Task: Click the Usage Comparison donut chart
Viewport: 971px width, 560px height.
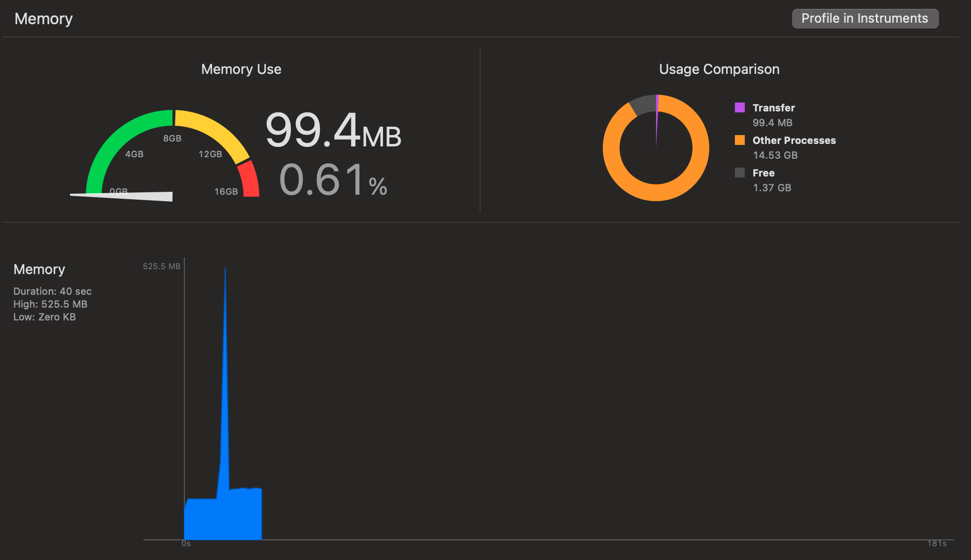Action: [656, 148]
